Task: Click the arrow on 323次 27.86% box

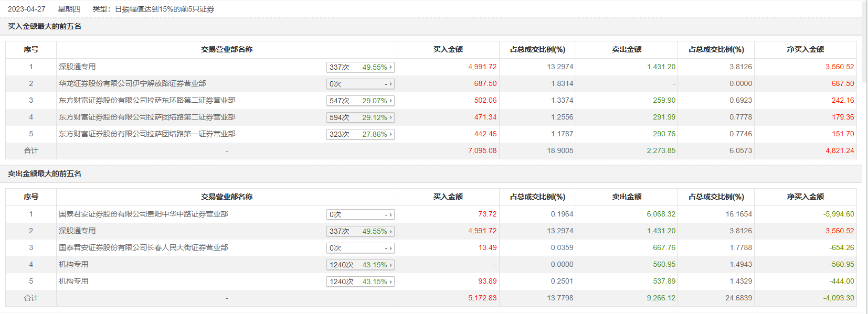Action: 391,134
